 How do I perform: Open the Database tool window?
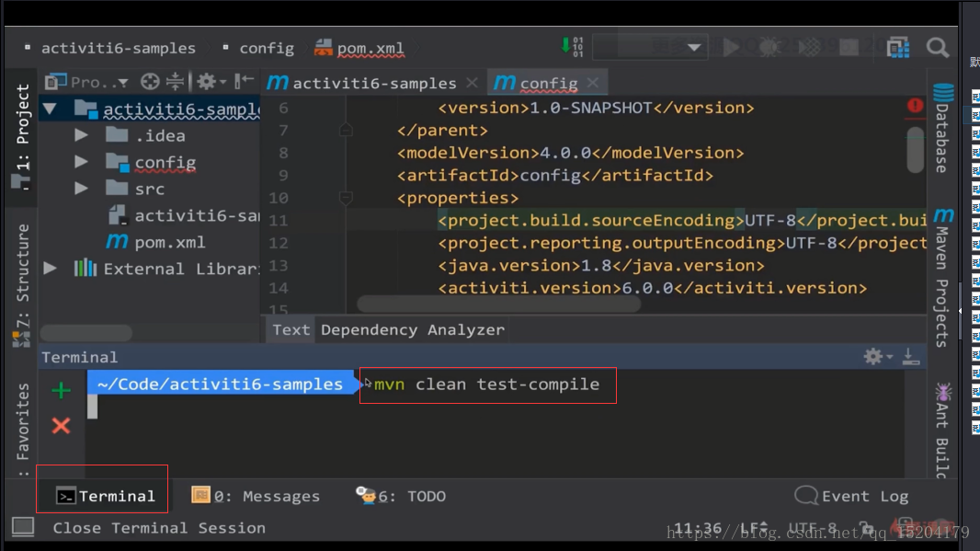(x=943, y=128)
